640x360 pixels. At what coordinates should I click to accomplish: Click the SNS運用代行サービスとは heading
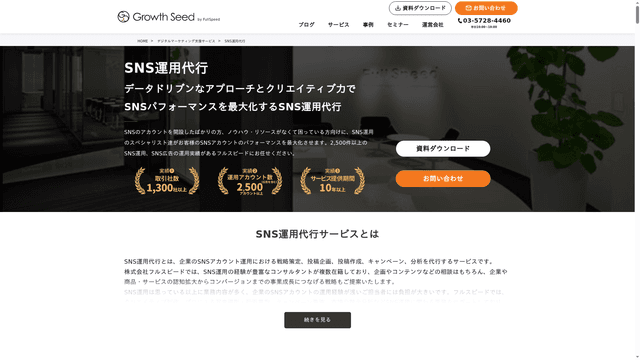(x=318, y=234)
